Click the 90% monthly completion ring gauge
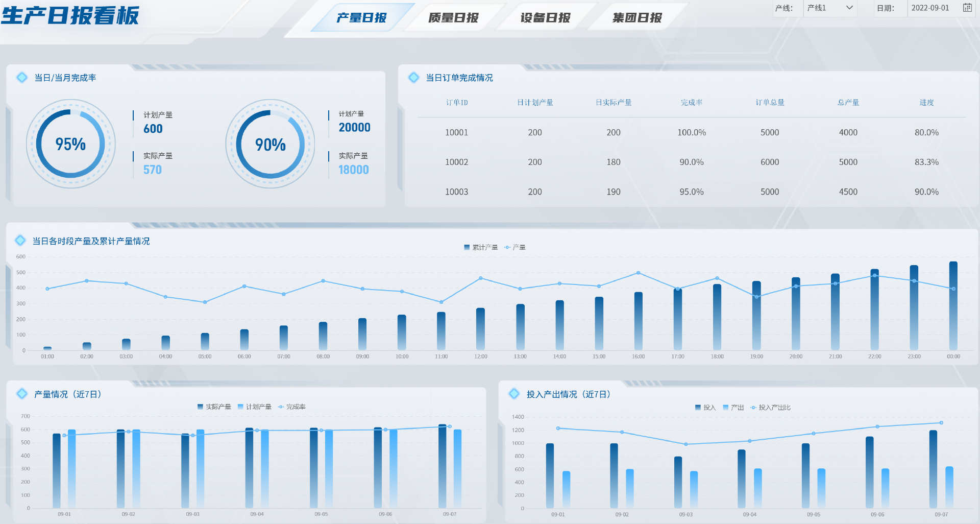The width and height of the screenshot is (980, 524). (x=270, y=144)
